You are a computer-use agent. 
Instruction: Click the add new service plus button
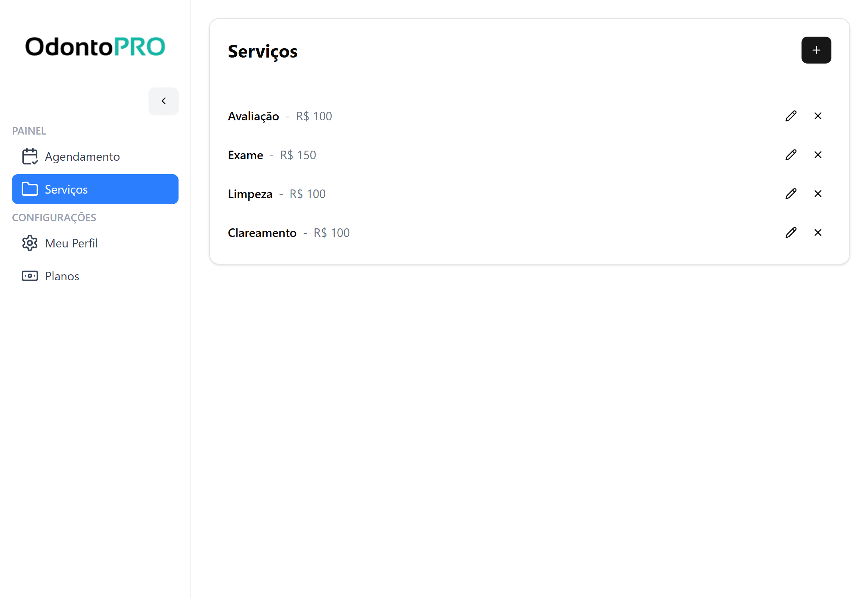tap(816, 50)
